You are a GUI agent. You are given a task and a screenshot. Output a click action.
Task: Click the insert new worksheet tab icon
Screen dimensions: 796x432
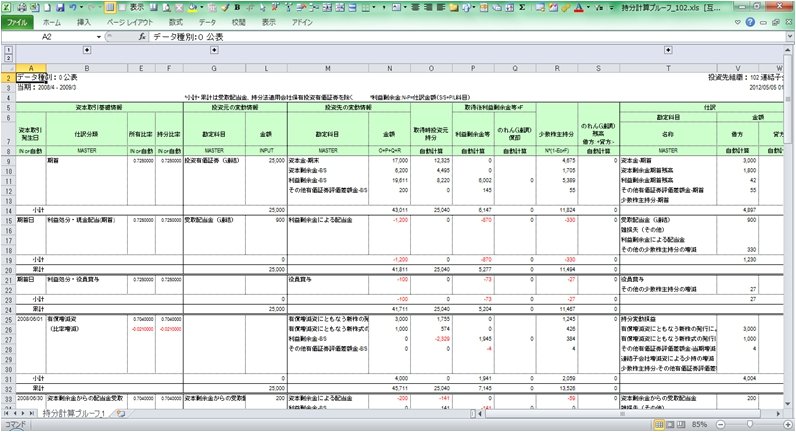pyautogui.click(x=120, y=414)
